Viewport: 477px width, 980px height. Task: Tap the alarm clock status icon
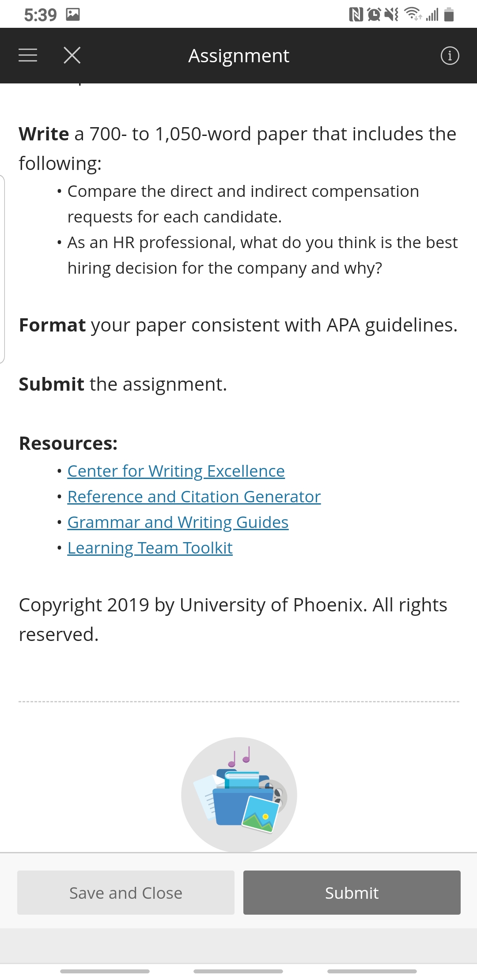click(x=374, y=15)
